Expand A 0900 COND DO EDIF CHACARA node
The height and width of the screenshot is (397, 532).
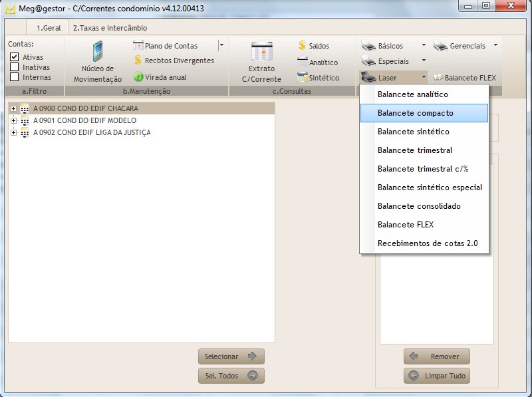(13, 108)
